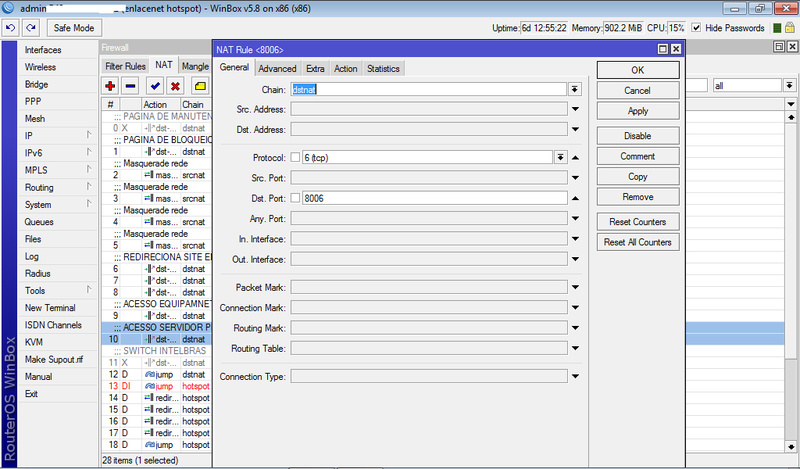800x469 pixels.
Task: Open the Mangle tab in Firewall
Action: [x=195, y=66]
